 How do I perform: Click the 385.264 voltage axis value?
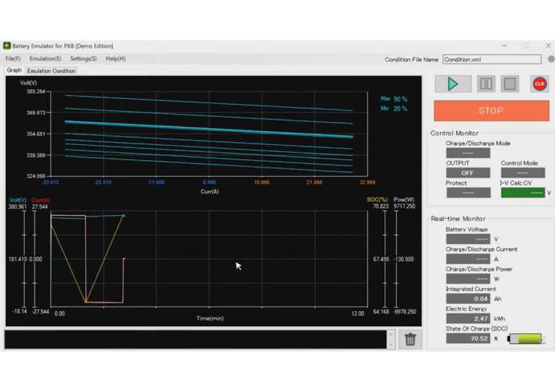click(x=36, y=92)
